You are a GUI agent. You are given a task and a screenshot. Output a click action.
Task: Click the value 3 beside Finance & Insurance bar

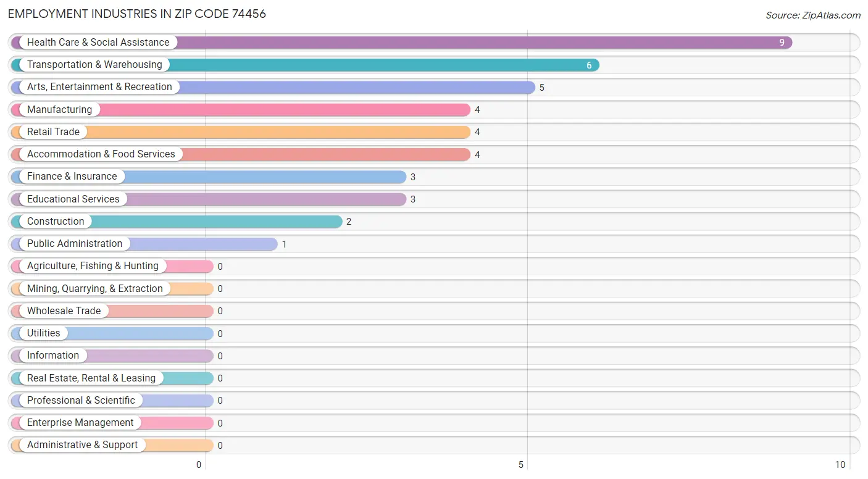coord(413,177)
